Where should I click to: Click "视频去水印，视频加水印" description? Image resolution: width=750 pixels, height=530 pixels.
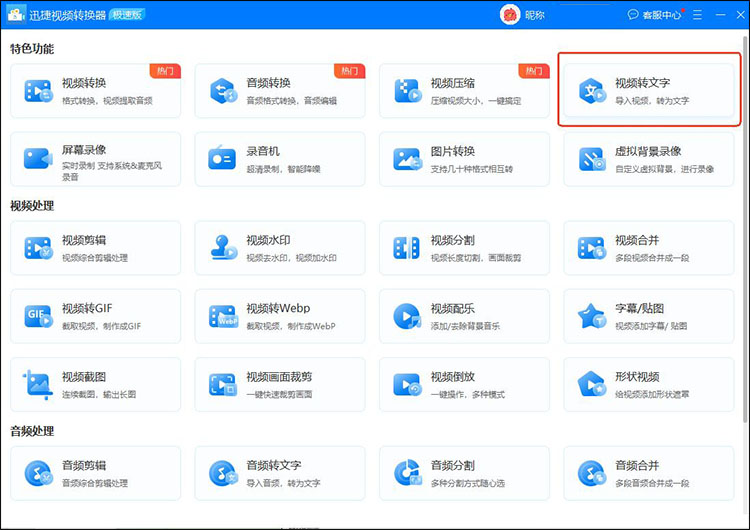pyautogui.click(x=292, y=258)
